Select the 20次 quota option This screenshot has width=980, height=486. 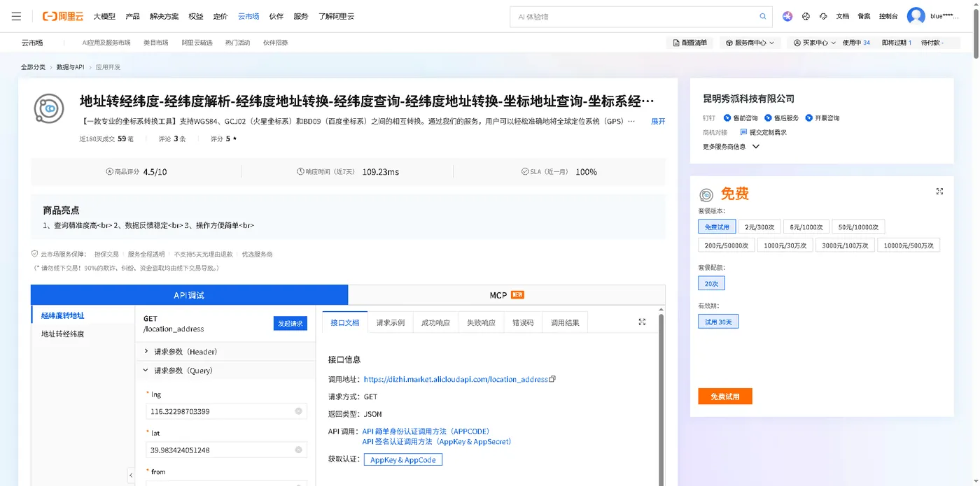(x=711, y=283)
